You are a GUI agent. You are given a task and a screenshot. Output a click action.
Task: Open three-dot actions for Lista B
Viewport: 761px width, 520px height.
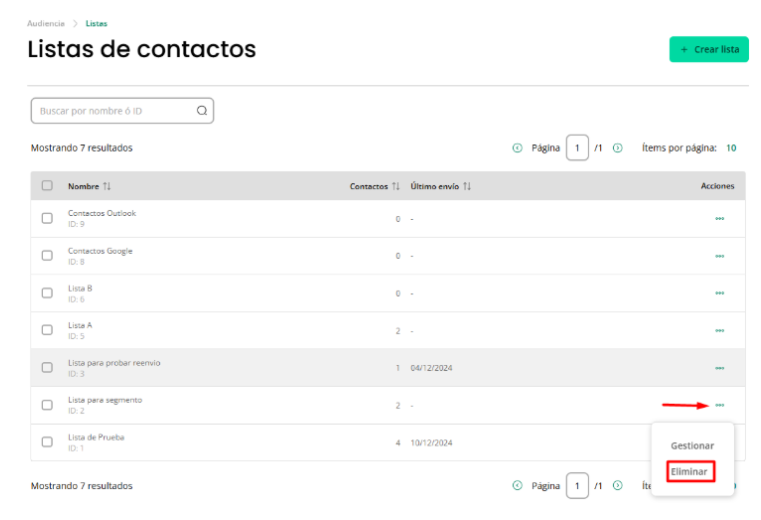(719, 293)
